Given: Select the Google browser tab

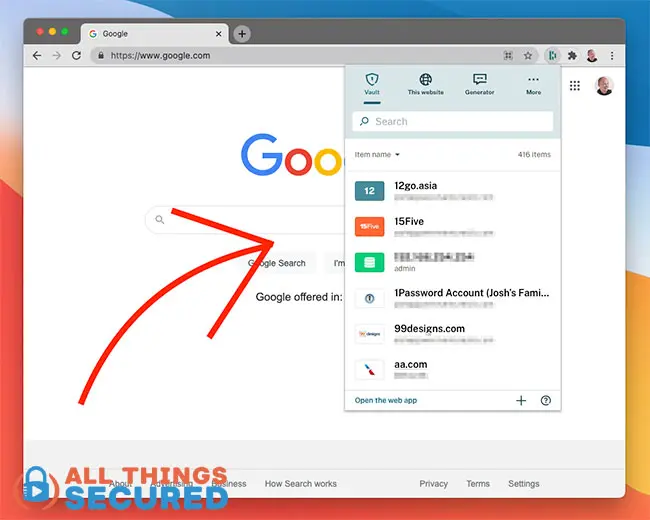Looking at the screenshot, I should [x=154, y=34].
